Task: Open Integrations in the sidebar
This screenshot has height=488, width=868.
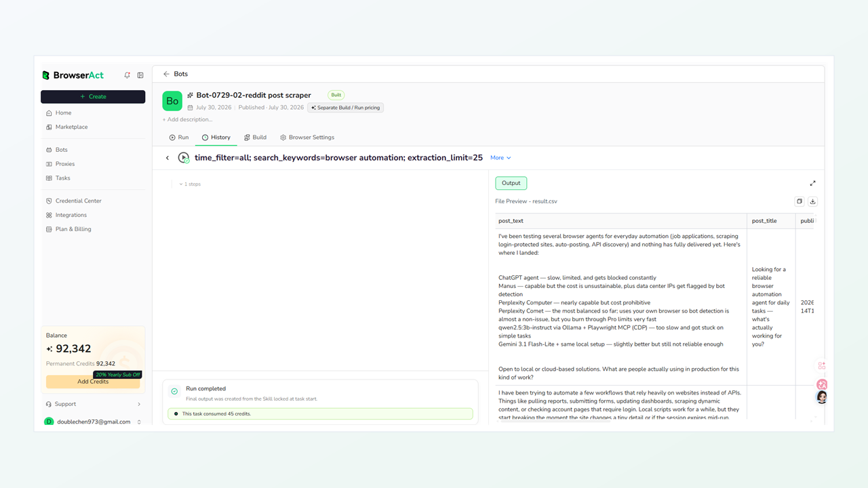Action: pos(93,215)
